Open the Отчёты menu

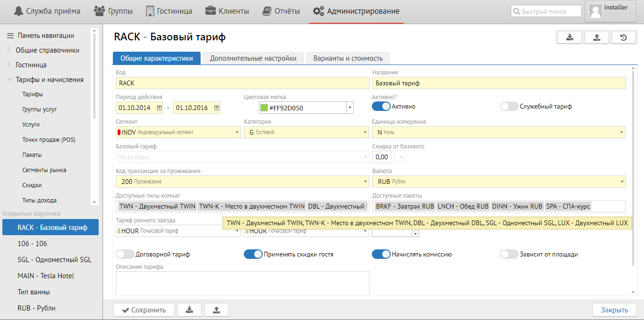(x=281, y=11)
